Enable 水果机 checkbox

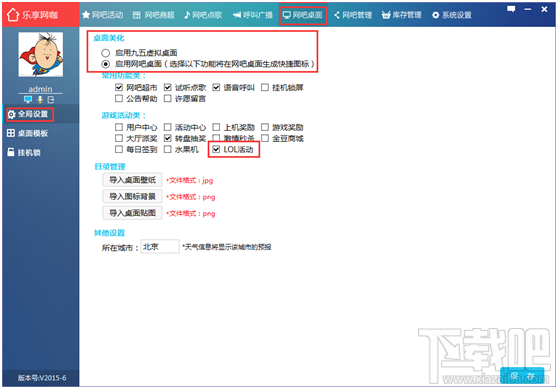168,149
